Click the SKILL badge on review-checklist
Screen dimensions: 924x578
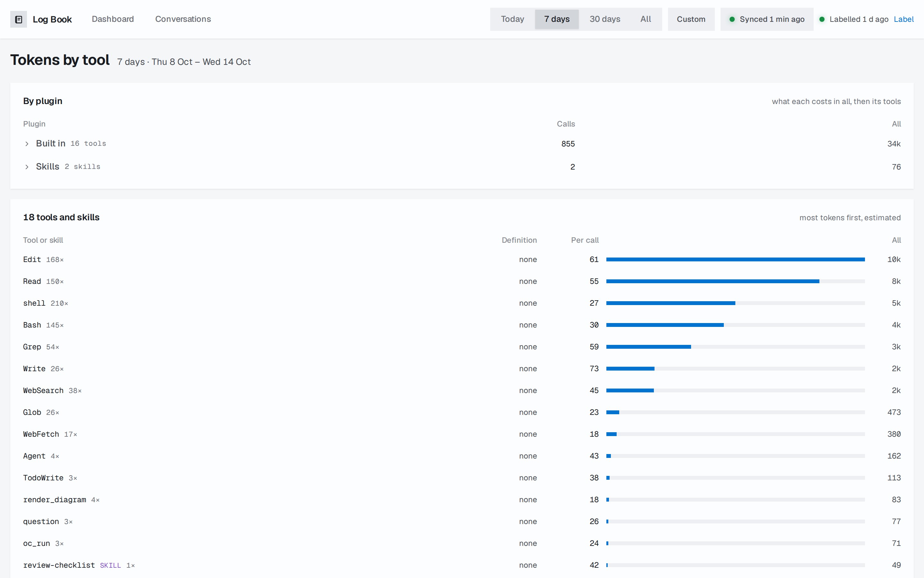[x=110, y=565]
